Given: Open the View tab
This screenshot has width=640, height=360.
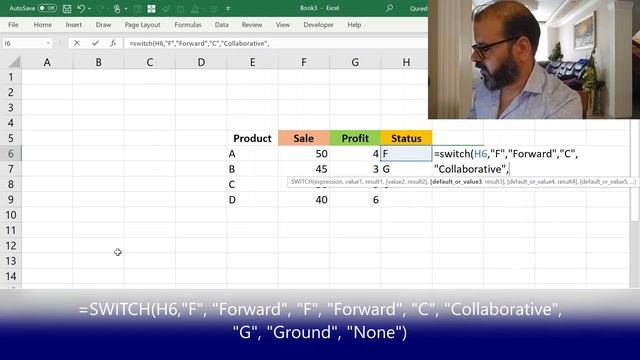Looking at the screenshot, I should point(282,25).
